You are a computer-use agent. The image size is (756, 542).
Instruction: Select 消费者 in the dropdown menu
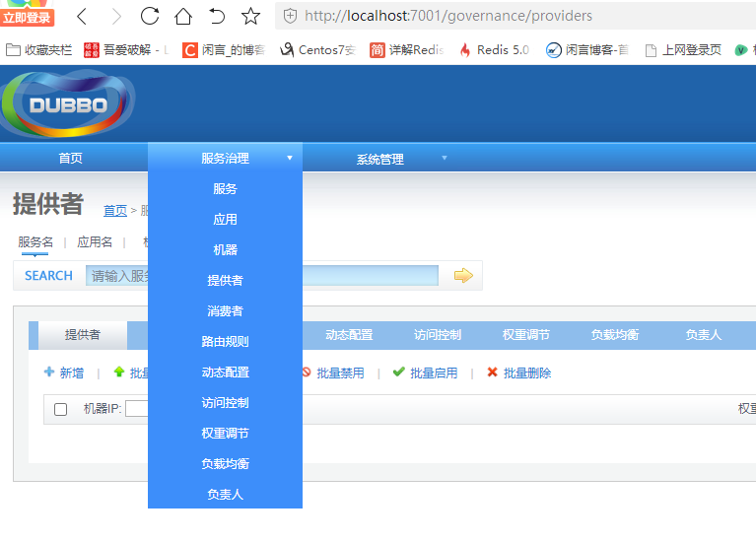pyautogui.click(x=225, y=311)
